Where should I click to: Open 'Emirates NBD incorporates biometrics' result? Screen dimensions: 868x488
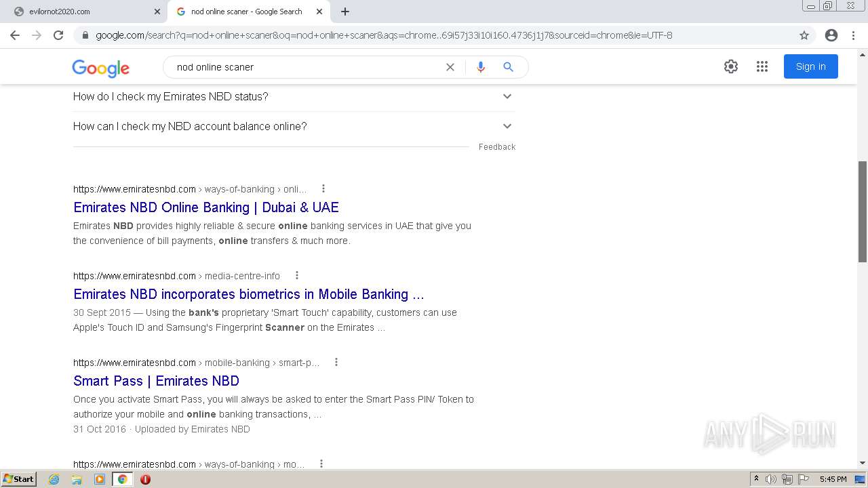click(249, 294)
